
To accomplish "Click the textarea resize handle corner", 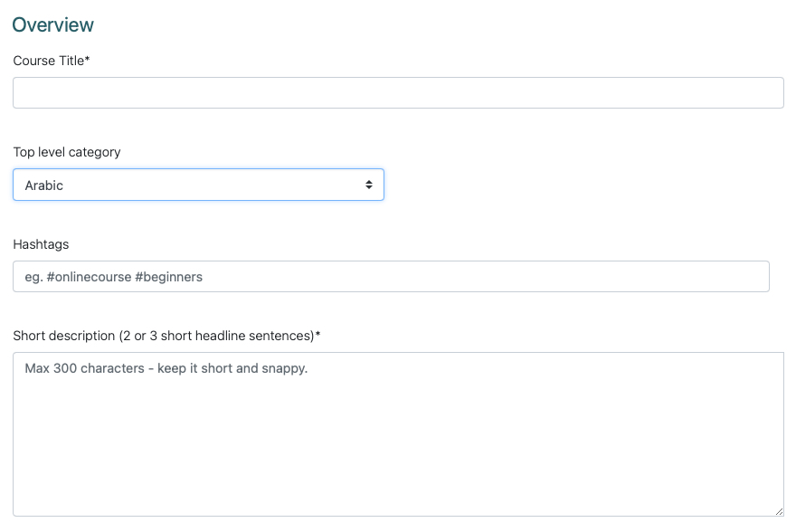I will [x=778, y=511].
